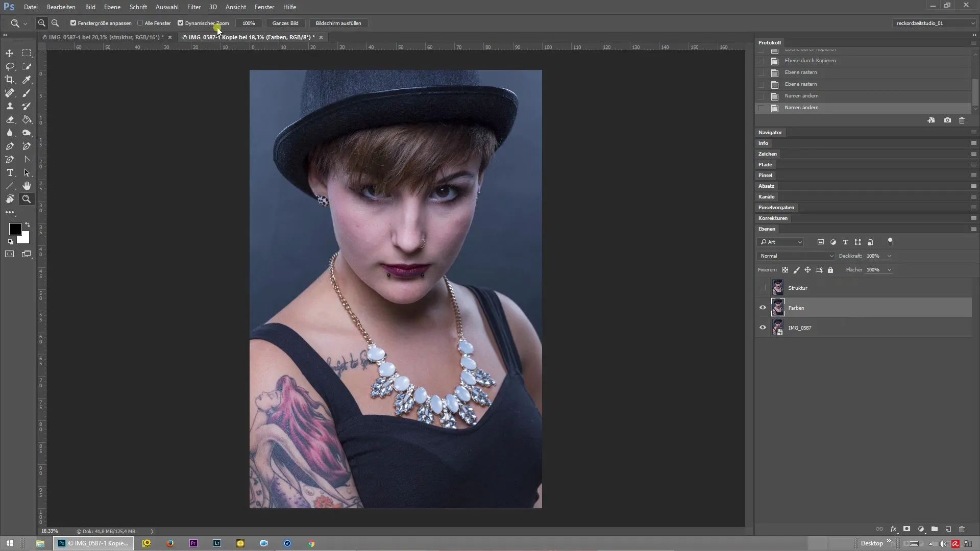Viewport: 980px width, 551px height.
Task: Hide the Farben layer
Action: [x=763, y=308]
